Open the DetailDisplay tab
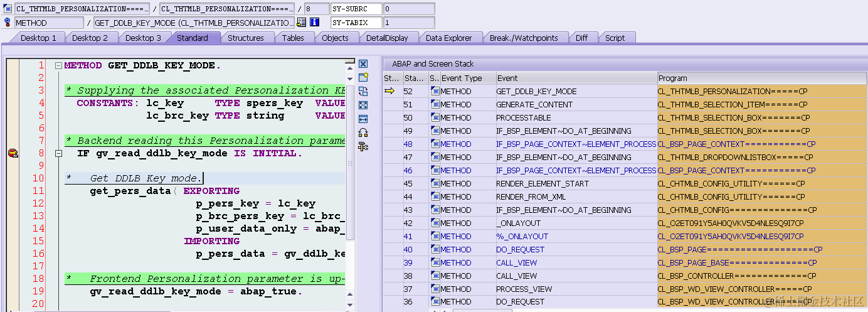The height and width of the screenshot is (312, 868). coord(387,38)
